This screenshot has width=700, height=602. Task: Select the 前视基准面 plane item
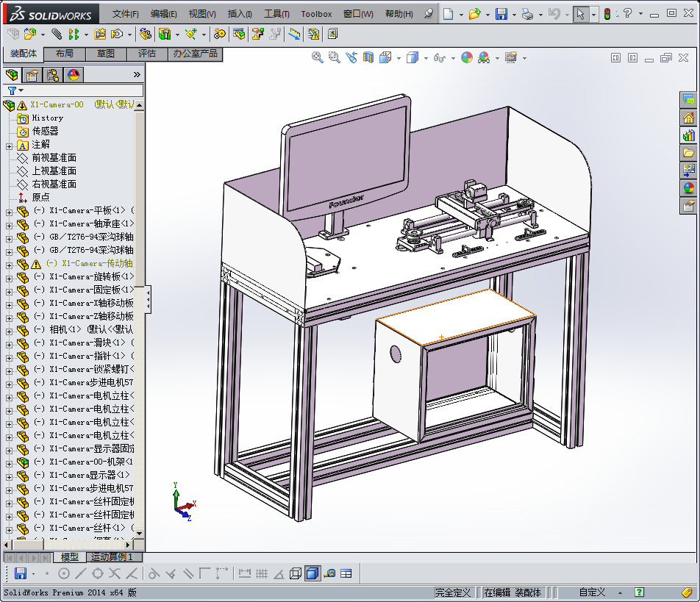click(x=54, y=157)
